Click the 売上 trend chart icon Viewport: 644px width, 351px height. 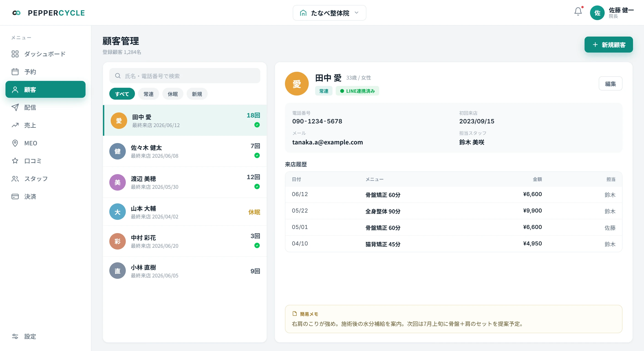[x=15, y=125]
